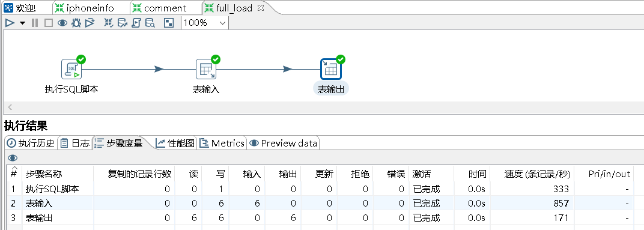Viewport: 644px width, 230px height.
Task: Open the 日志 log tab
Action: [x=74, y=143]
